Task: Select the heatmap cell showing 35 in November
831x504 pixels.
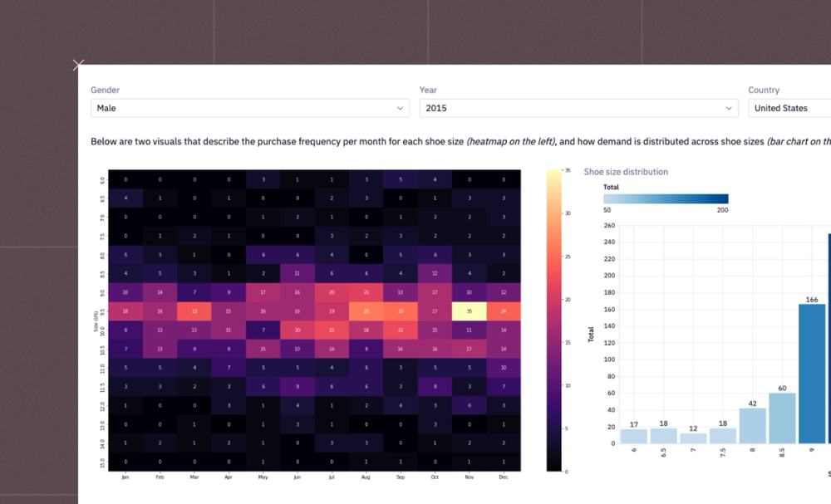Action: 469,311
